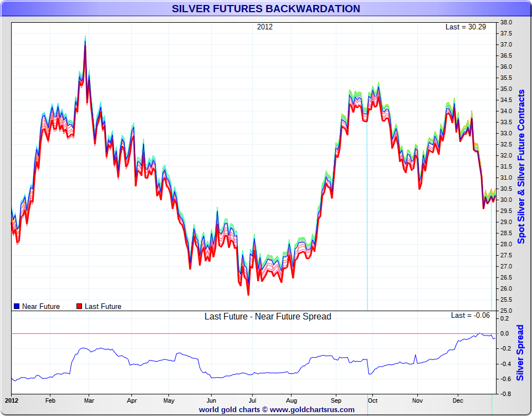Click the 38.0 price axis tick
This screenshot has height=416, width=532.
(x=506, y=22)
